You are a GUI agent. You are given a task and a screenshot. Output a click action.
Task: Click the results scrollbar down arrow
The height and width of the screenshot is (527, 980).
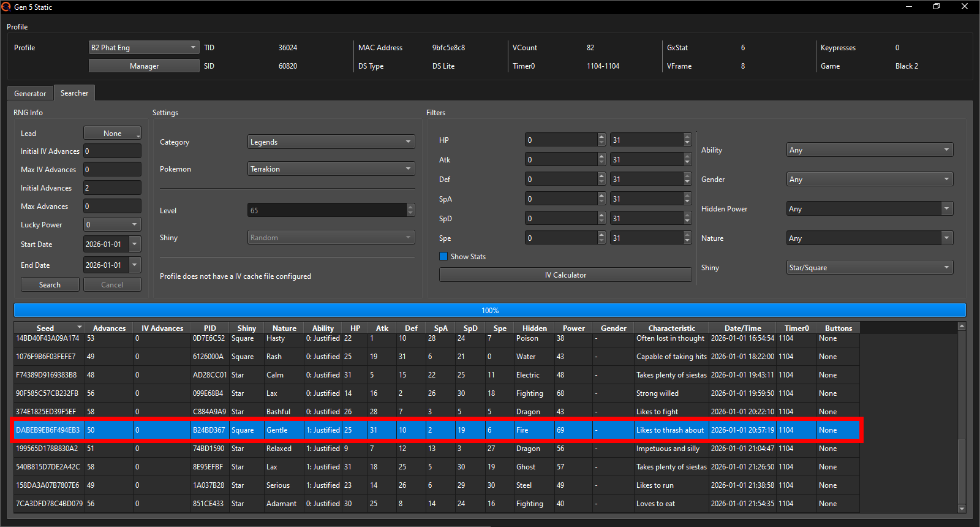[x=962, y=508]
